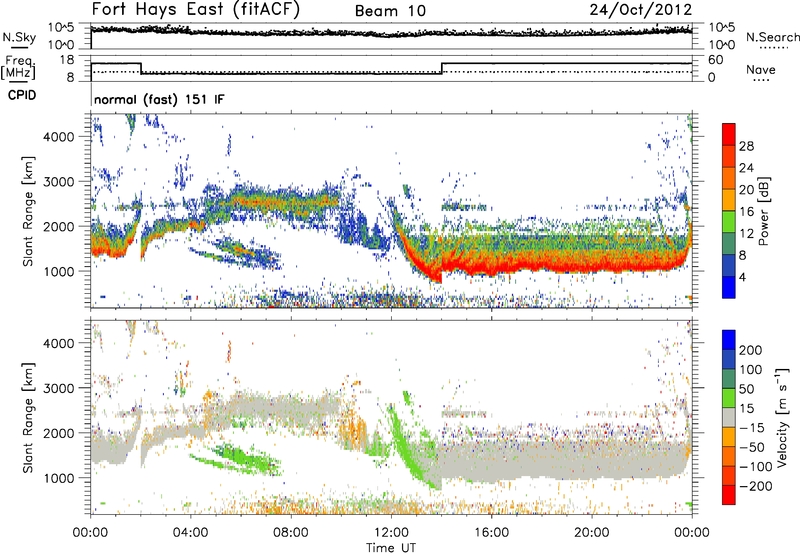The image size is (800, 554).
Task: Click the "16:00" time tick label
Action: [x=491, y=533]
